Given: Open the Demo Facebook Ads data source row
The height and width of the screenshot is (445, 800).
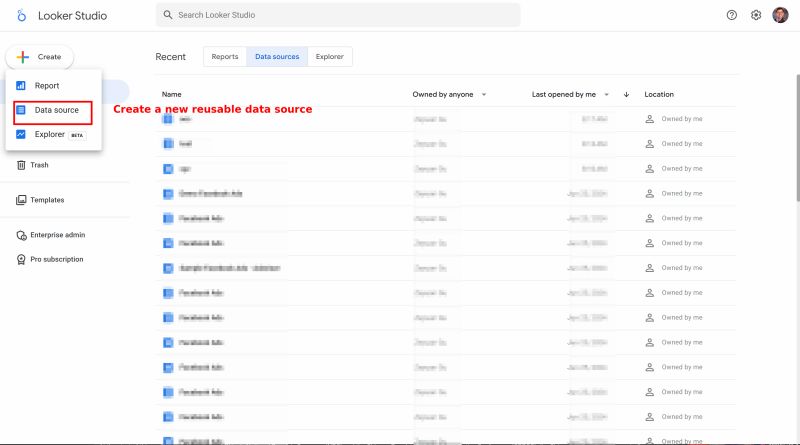Looking at the screenshot, I should 446,193.
